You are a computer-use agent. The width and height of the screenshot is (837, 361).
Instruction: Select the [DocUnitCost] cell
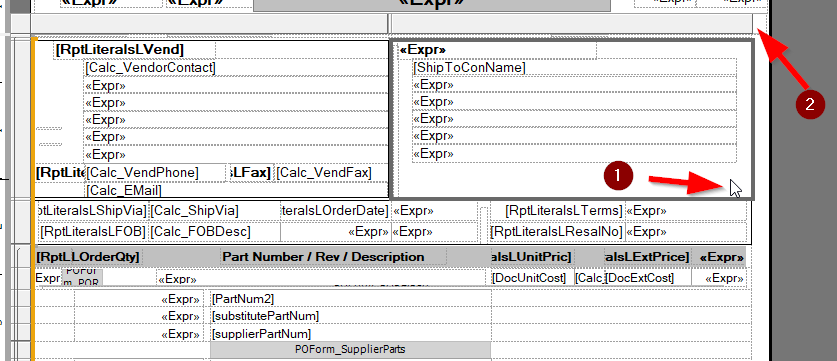point(532,278)
